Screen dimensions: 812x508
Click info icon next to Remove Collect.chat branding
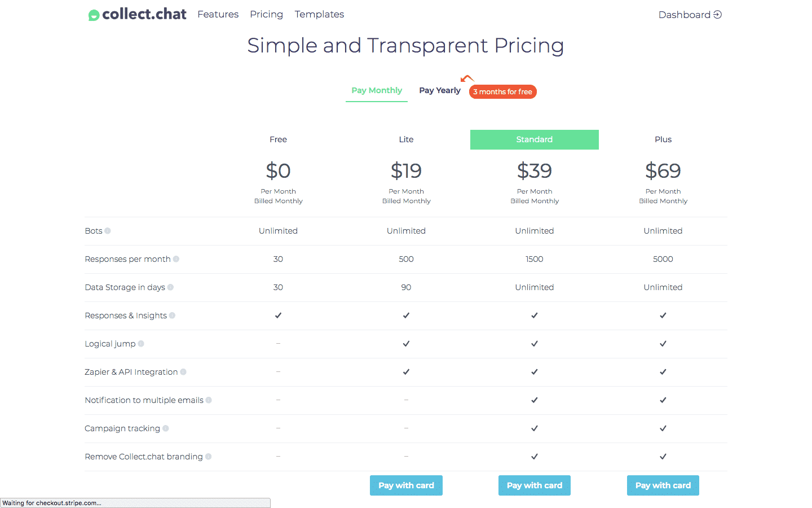point(208,457)
